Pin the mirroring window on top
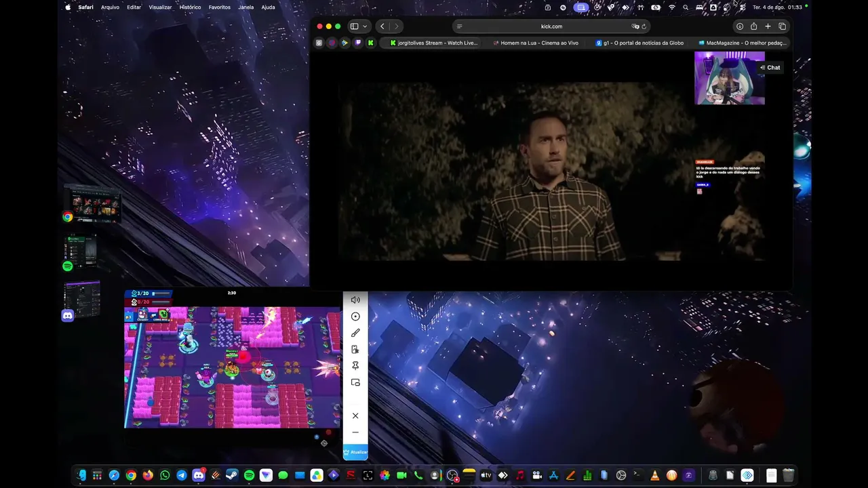The width and height of the screenshot is (868, 488). tap(355, 366)
